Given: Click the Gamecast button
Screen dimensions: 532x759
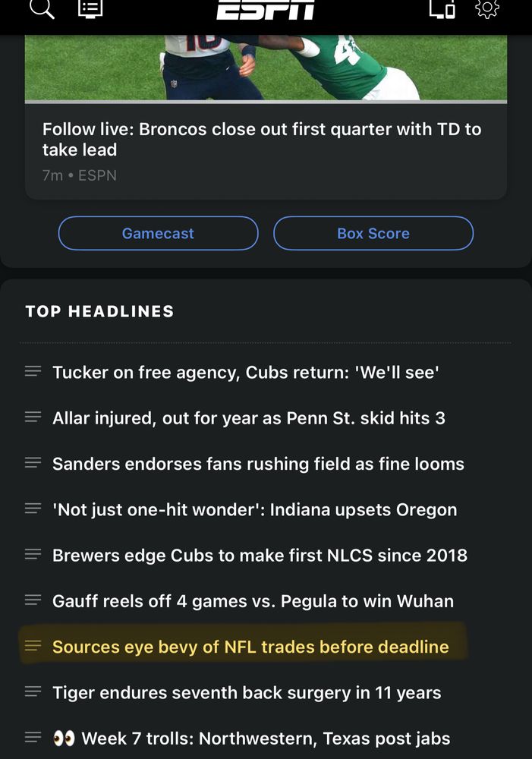Looking at the screenshot, I should tap(159, 233).
